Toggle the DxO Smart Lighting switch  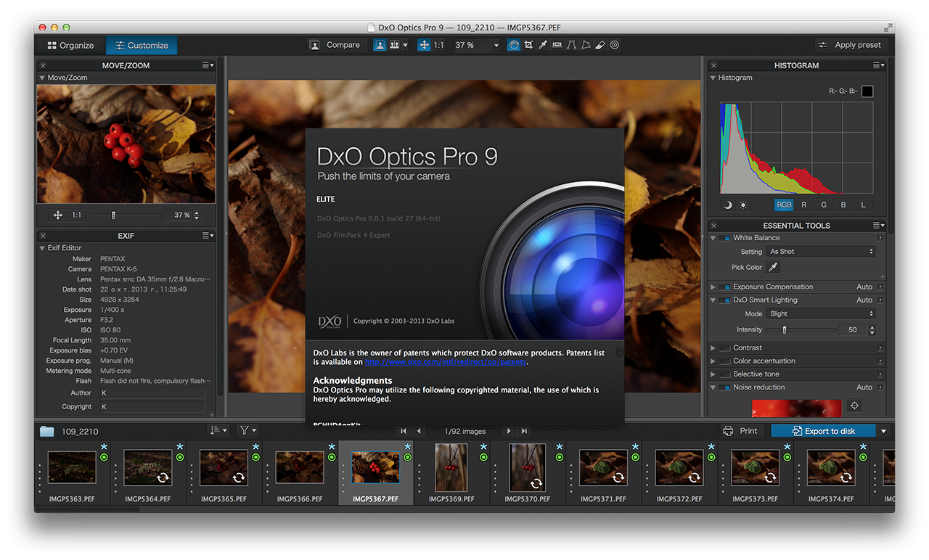pyautogui.click(x=724, y=300)
